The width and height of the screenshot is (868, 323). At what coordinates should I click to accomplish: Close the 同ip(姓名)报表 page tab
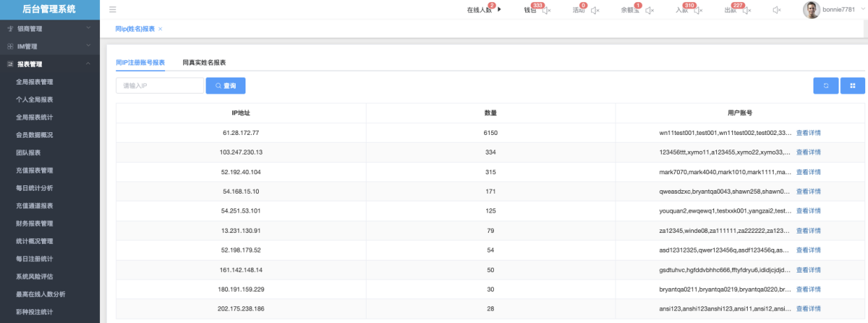pyautogui.click(x=160, y=29)
